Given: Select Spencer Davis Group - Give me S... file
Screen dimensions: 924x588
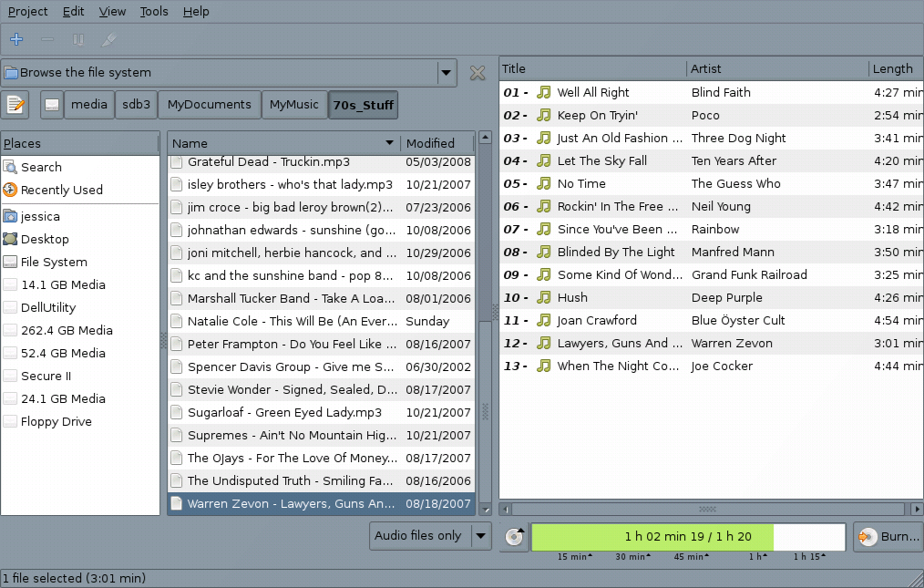Looking at the screenshot, I should point(321,366).
